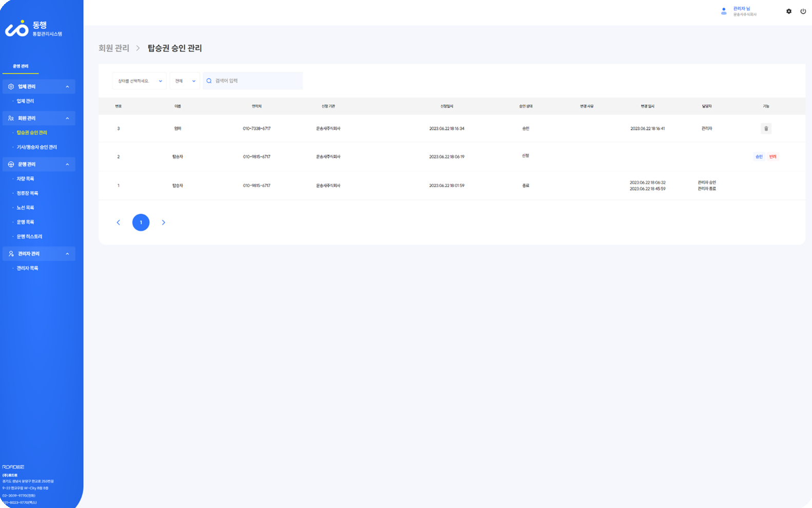Open the 운행 목록 menu item
Image resolution: width=812 pixels, height=508 pixels.
click(x=25, y=222)
